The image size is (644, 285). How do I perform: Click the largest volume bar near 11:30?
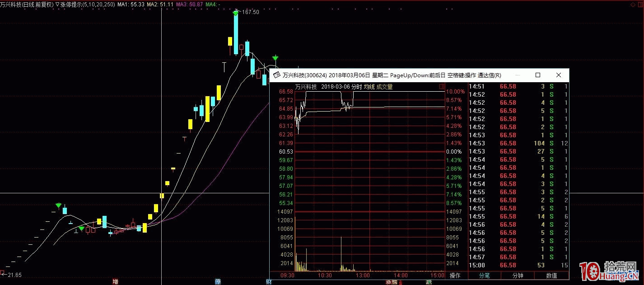click(341, 254)
